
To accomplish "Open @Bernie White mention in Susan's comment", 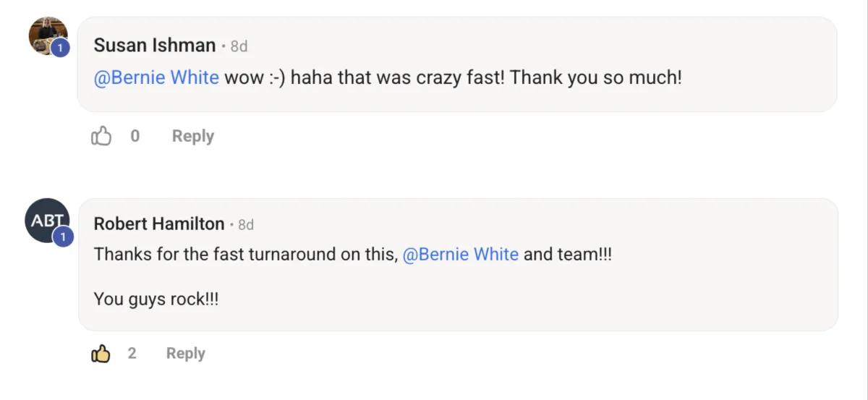I will pos(156,77).
